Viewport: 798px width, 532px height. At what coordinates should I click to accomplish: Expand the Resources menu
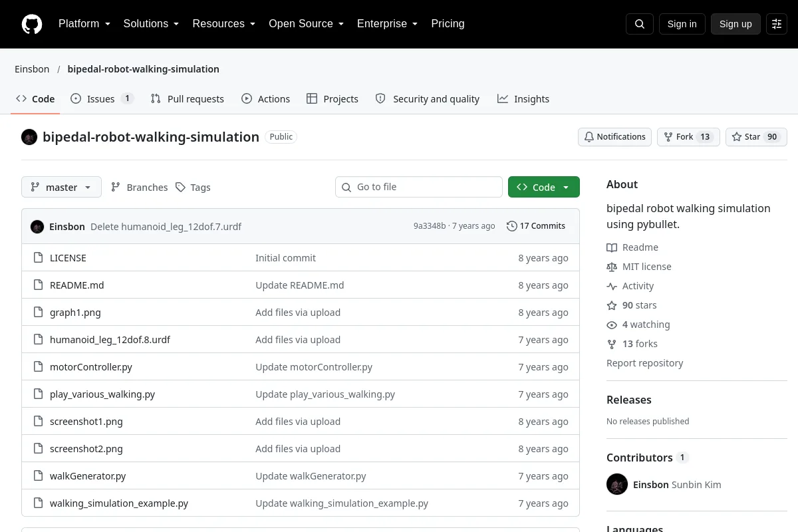[224, 24]
